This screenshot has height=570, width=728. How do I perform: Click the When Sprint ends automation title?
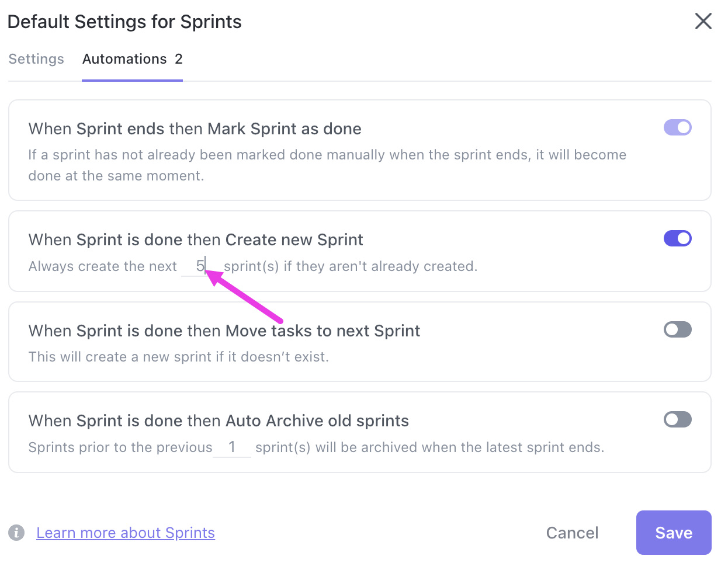195,128
